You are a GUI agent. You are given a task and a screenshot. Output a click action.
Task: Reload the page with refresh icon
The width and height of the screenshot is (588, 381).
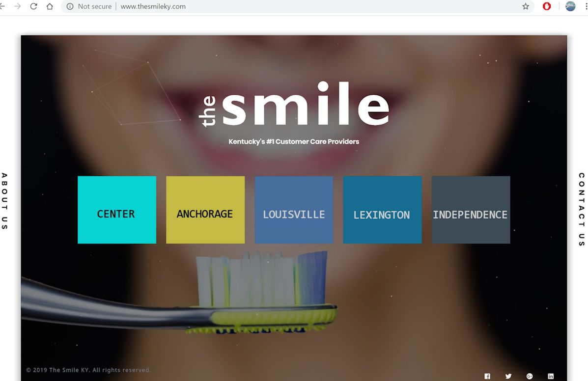tap(33, 6)
